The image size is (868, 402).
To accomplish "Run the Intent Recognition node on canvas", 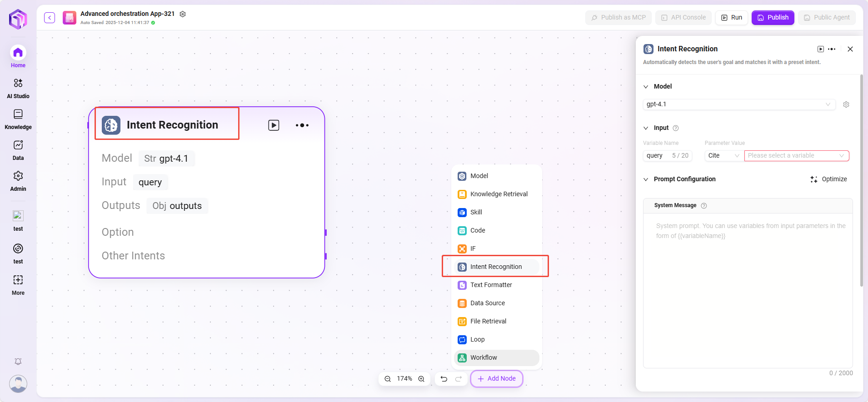I will (x=274, y=125).
